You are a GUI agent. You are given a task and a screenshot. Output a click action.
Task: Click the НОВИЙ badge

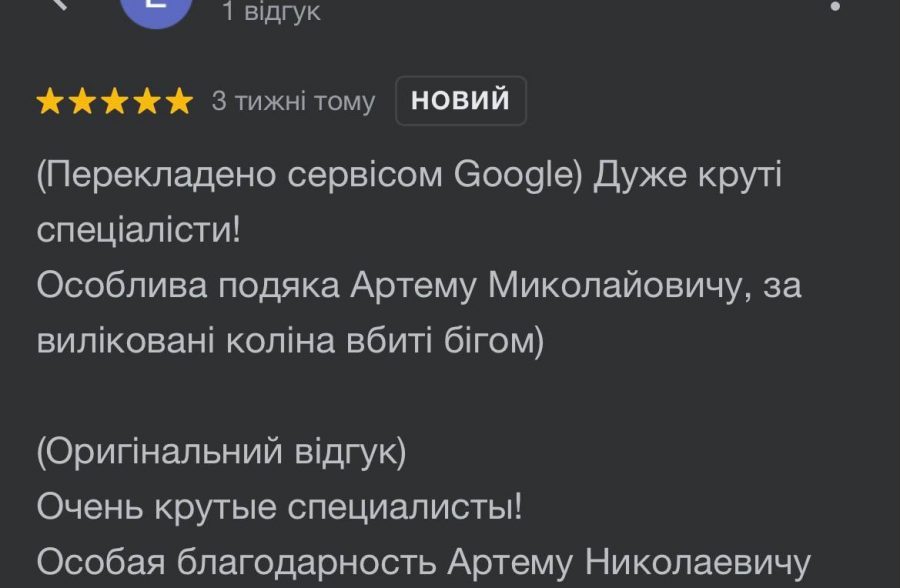(460, 101)
